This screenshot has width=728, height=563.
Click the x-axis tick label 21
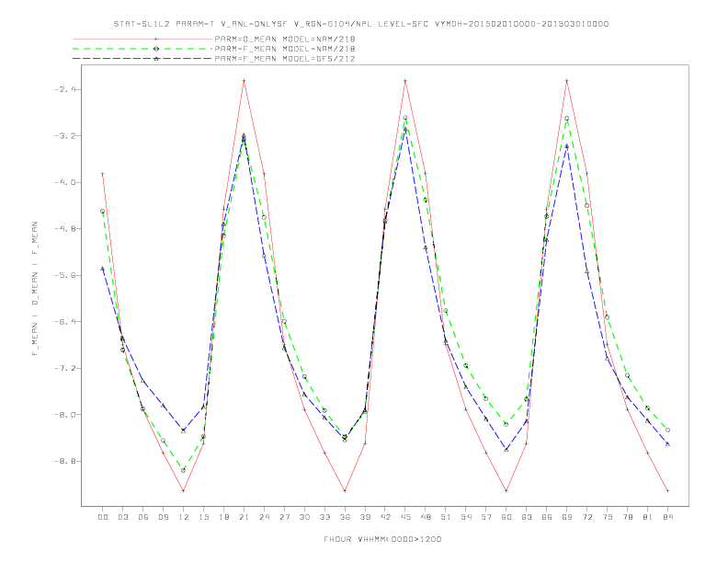[x=244, y=517]
